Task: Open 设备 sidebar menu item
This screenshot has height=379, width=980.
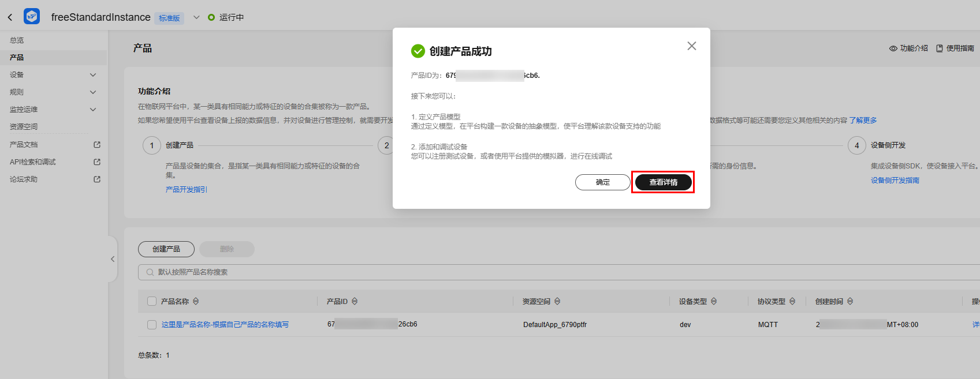Action: click(17, 75)
